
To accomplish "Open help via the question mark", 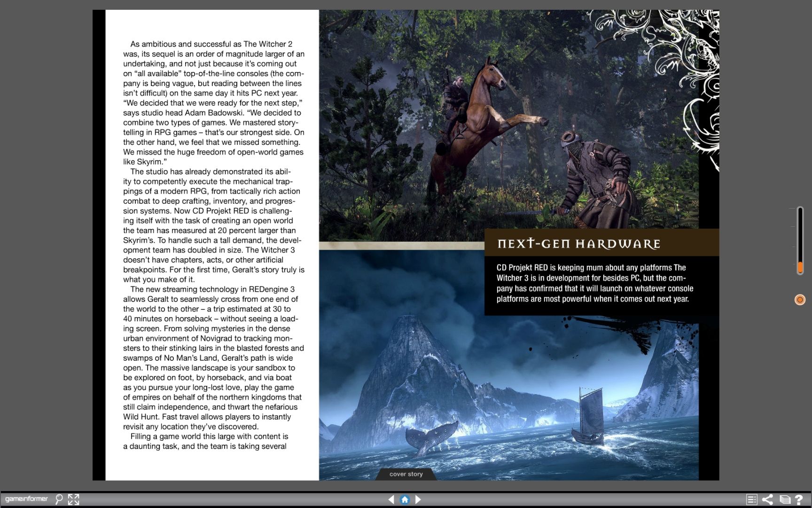I will [799, 500].
